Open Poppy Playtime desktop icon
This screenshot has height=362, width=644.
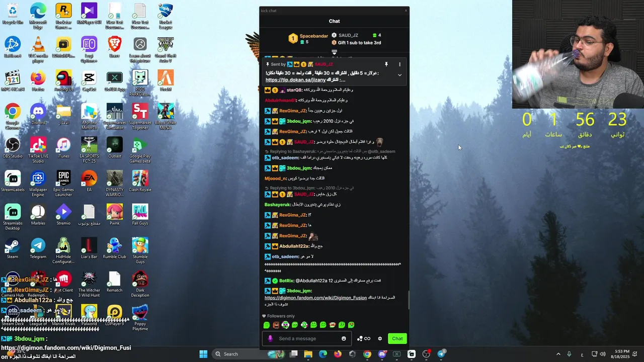(x=140, y=318)
